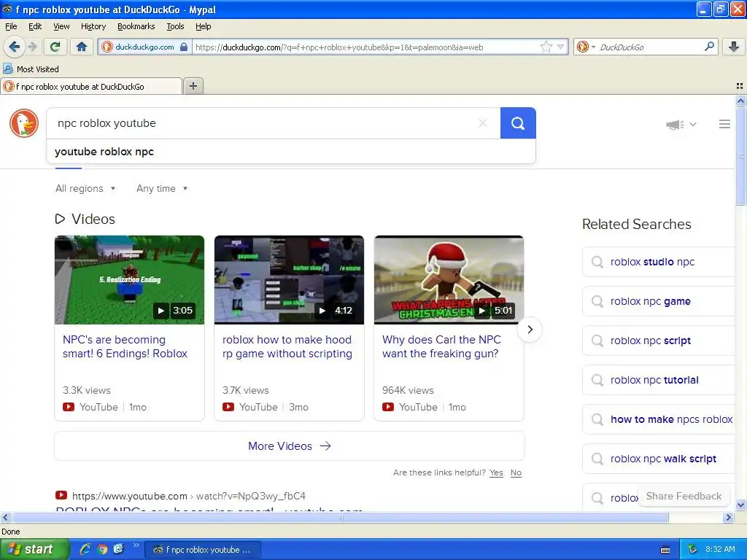Open the hamburger settings menu
747x560 pixels.
724,124
